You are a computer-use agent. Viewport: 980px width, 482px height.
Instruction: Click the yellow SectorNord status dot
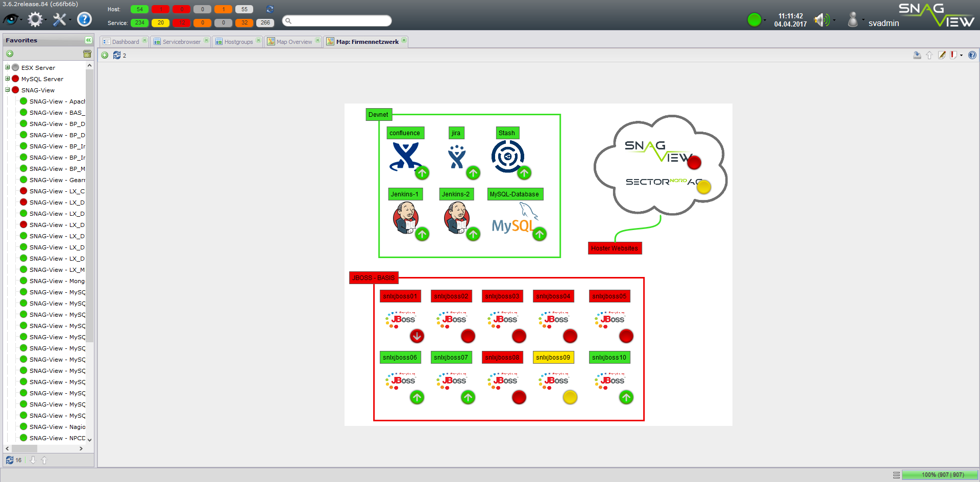coord(704,187)
